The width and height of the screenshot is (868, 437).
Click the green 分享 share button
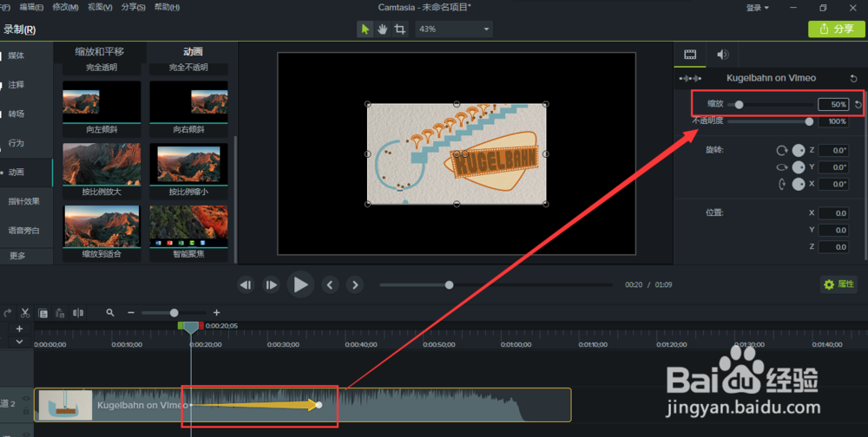click(x=837, y=29)
